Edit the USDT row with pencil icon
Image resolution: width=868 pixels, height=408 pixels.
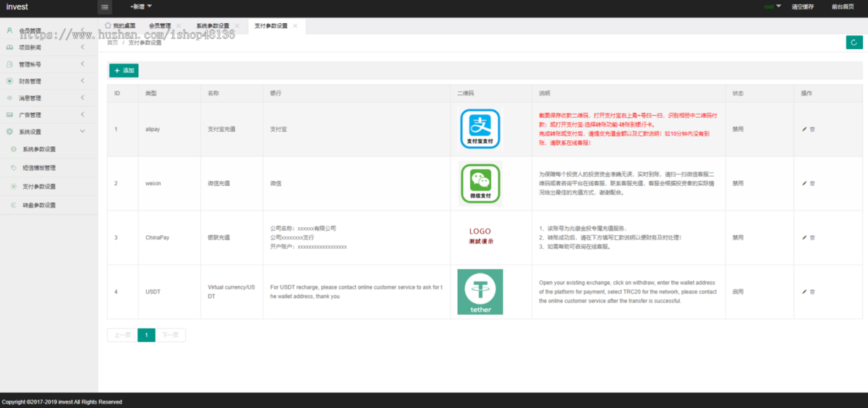[804, 292]
